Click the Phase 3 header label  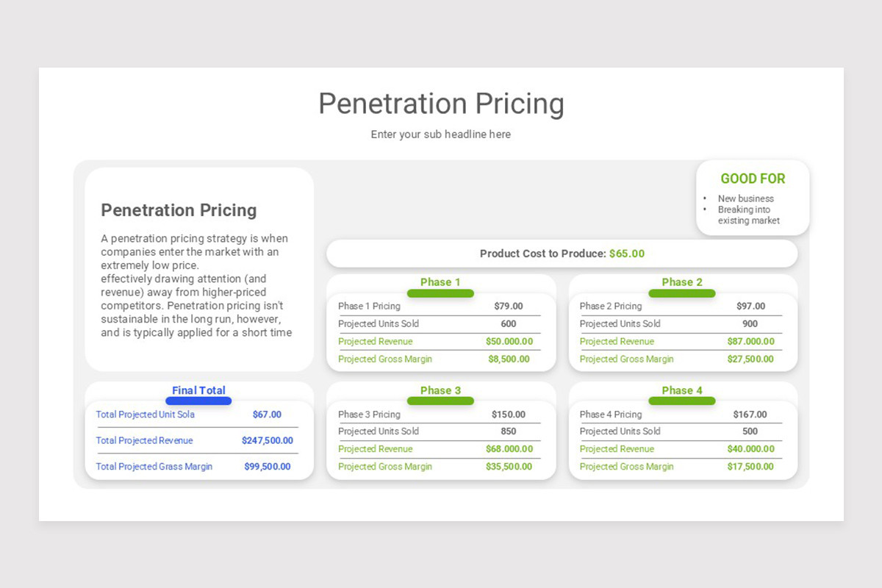pos(440,390)
